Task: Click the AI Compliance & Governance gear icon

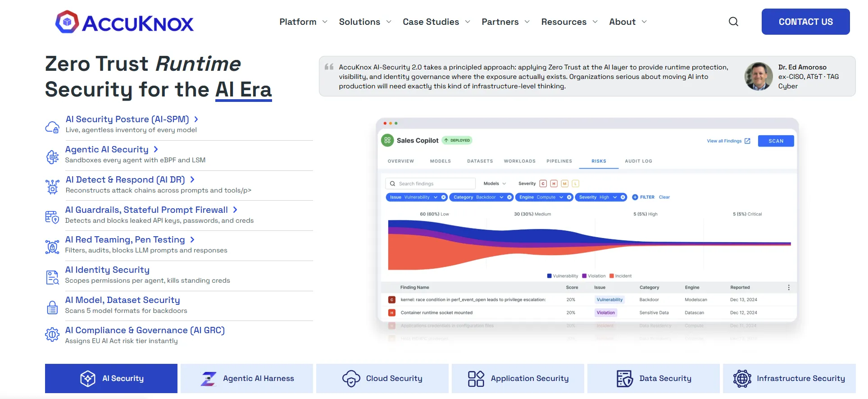Action: (x=52, y=335)
